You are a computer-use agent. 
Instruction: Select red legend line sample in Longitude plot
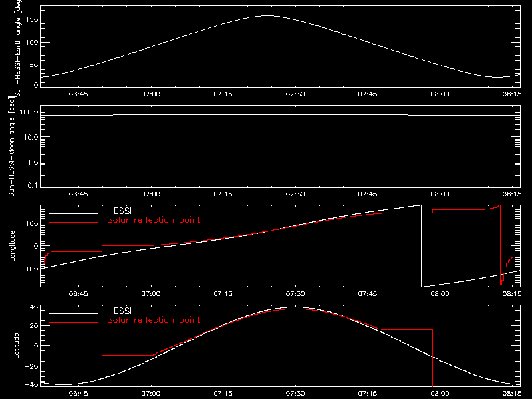pos(74,223)
